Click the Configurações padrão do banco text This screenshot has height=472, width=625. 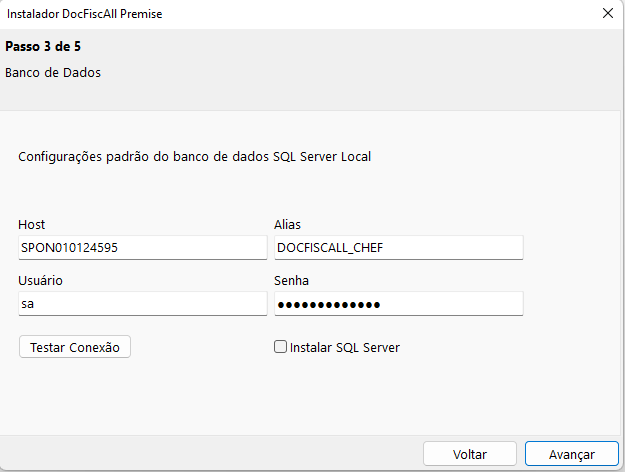[x=195, y=157]
